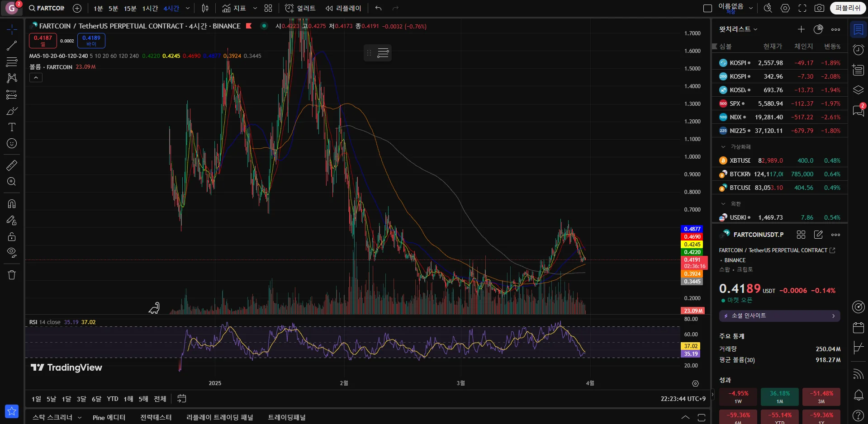Collapse the 가상화폐 watchlist section
Image resolution: width=868 pixels, height=424 pixels.
point(723,147)
